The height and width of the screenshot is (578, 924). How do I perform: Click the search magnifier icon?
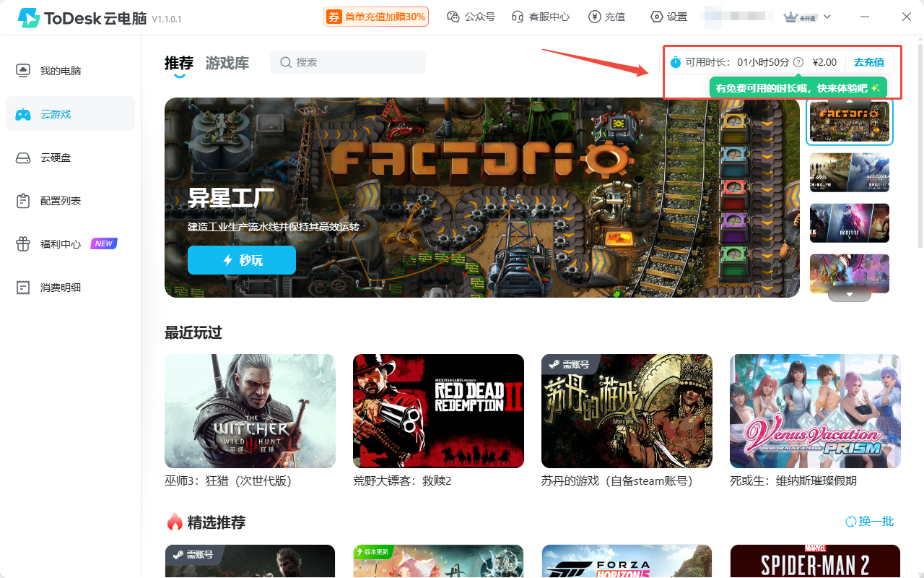tap(286, 62)
